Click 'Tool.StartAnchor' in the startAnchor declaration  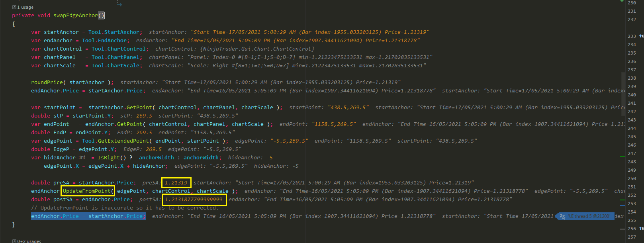pyautogui.click(x=114, y=32)
